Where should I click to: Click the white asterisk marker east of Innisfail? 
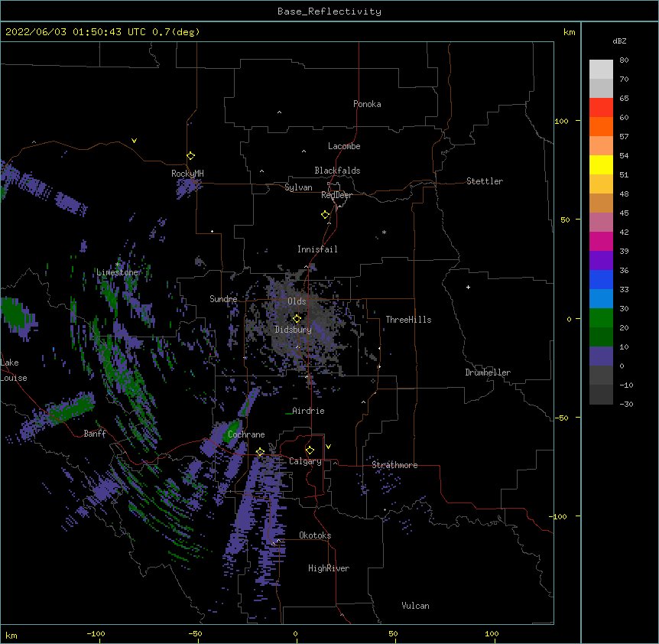coord(384,232)
